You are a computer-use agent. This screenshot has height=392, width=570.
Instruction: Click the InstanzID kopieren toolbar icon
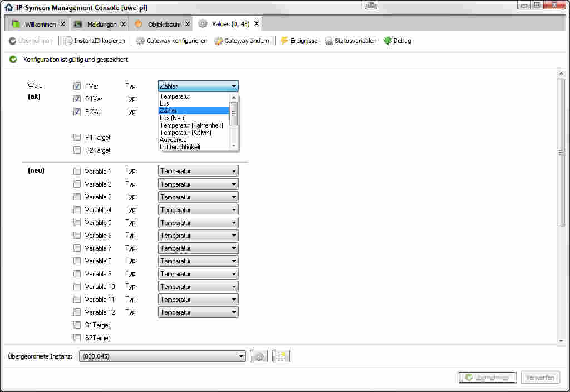pos(68,41)
